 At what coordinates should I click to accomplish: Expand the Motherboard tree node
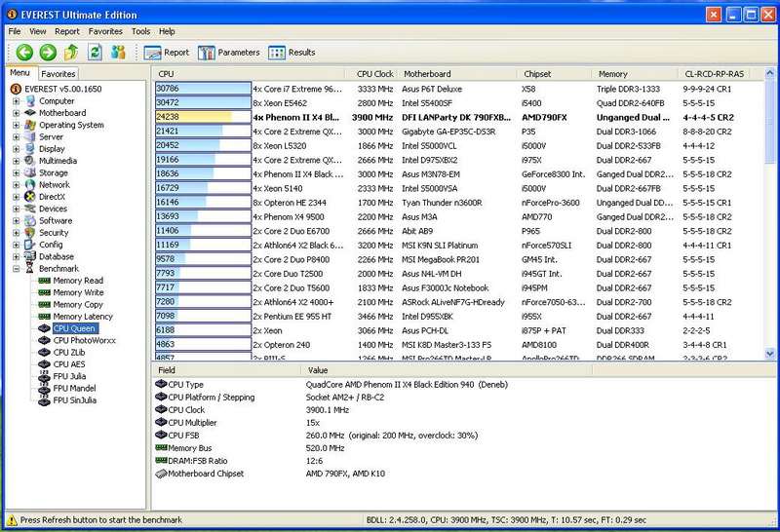pos(17,113)
